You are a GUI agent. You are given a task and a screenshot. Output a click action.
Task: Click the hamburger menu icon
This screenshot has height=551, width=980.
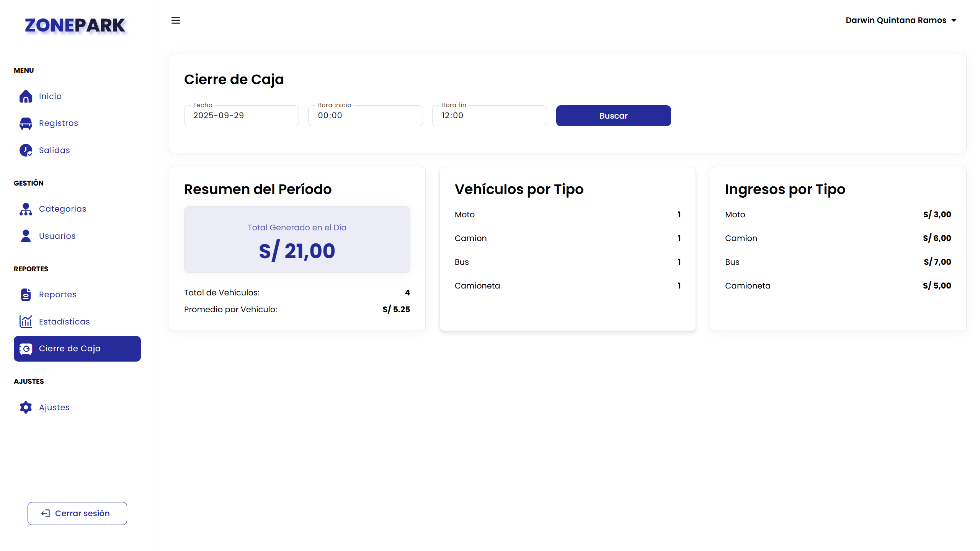coord(175,20)
